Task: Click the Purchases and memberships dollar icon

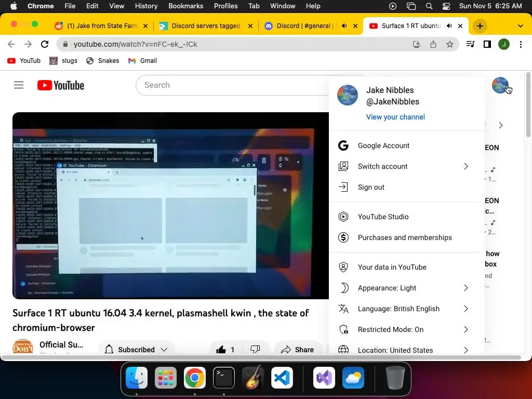Action: [343, 237]
